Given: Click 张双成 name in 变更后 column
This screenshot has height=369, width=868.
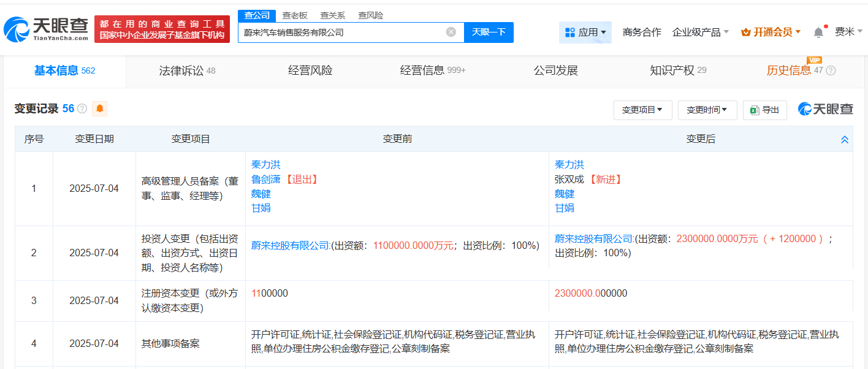Looking at the screenshot, I should (x=569, y=180).
